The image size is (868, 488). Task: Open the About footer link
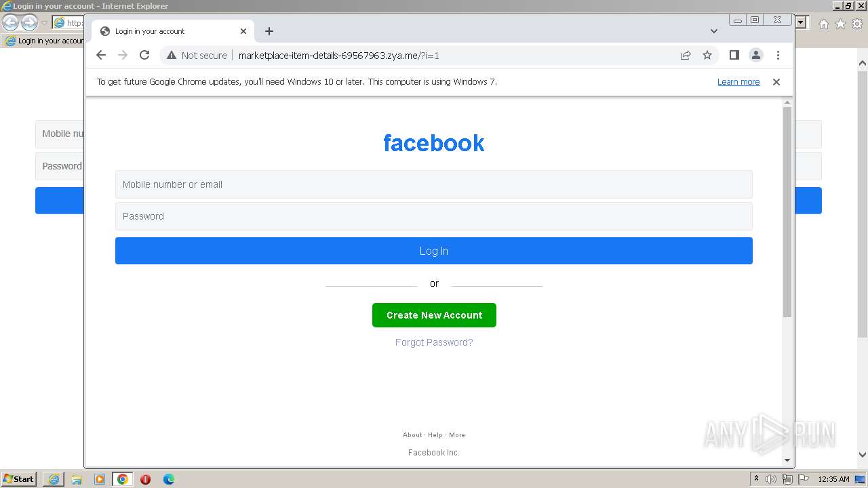tap(412, 435)
